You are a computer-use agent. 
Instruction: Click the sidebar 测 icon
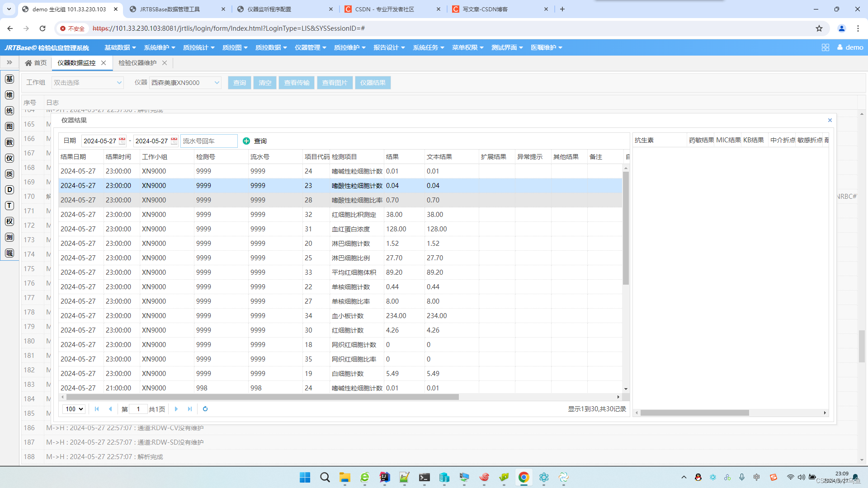[9, 237]
